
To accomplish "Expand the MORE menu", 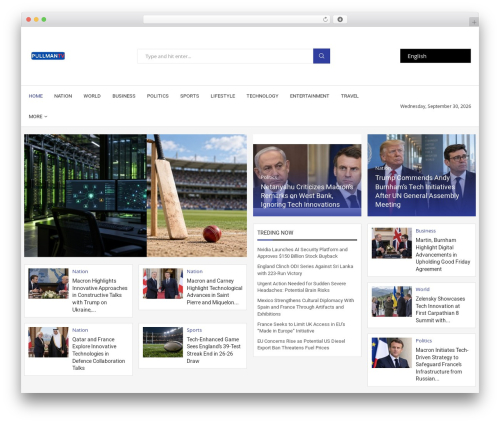I will pyautogui.click(x=38, y=116).
